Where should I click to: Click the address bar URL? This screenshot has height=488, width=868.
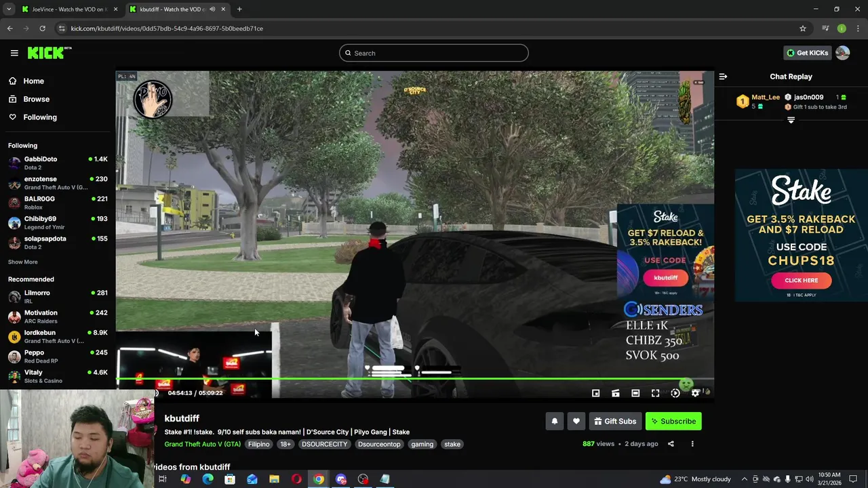point(167,28)
